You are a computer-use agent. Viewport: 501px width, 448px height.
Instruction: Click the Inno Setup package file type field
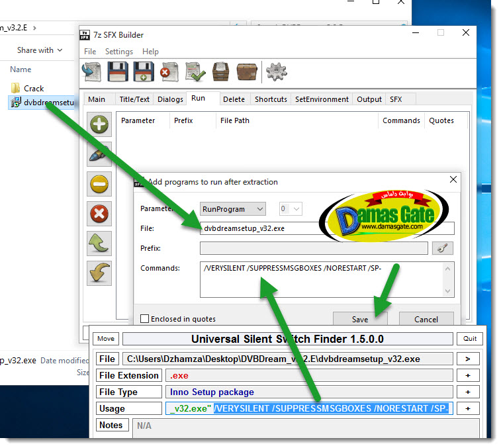click(x=309, y=392)
